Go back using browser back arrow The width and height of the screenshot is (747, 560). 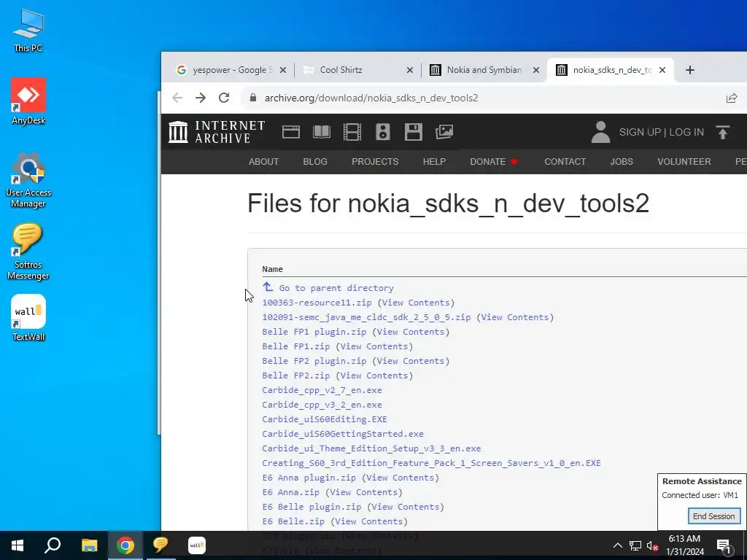click(177, 98)
